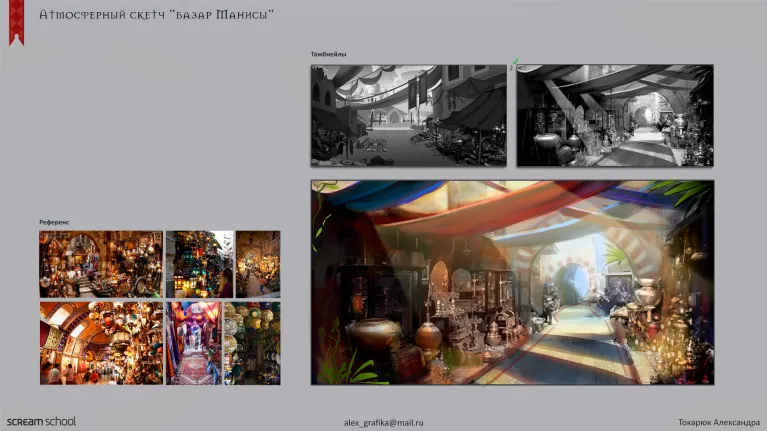The image size is (767, 431).
Task: Open the top-right narrow alley reference photo
Action: (x=258, y=264)
